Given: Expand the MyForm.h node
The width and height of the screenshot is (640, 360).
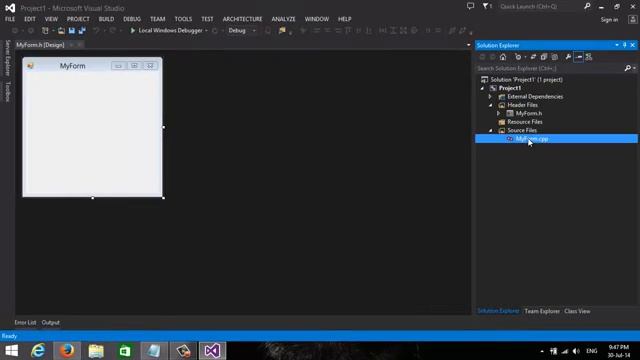Looking at the screenshot, I should 498,113.
